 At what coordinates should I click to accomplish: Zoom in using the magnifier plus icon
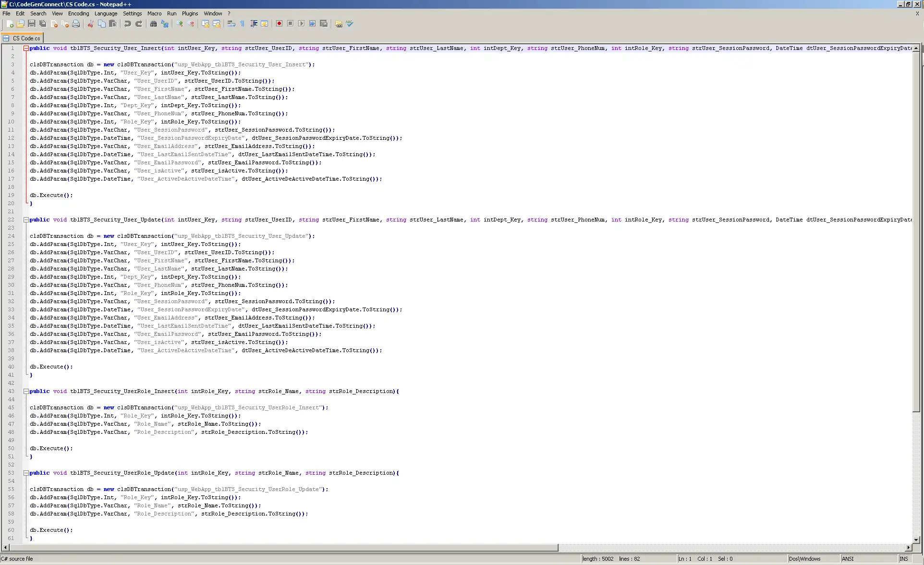[180, 24]
